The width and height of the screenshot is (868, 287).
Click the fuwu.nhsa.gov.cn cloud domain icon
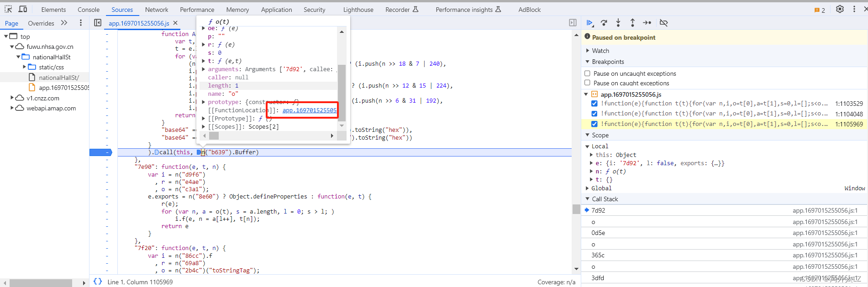(x=20, y=47)
